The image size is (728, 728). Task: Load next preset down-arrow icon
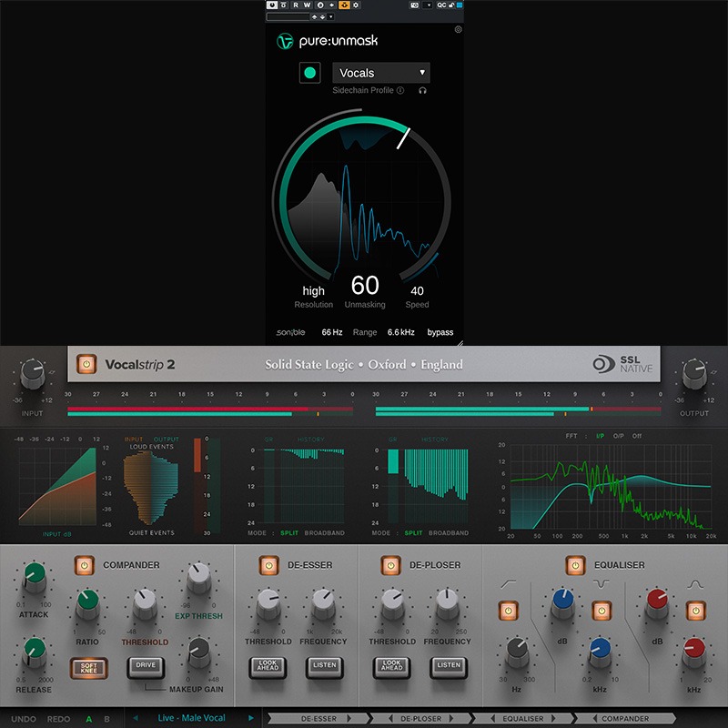click(322, 16)
